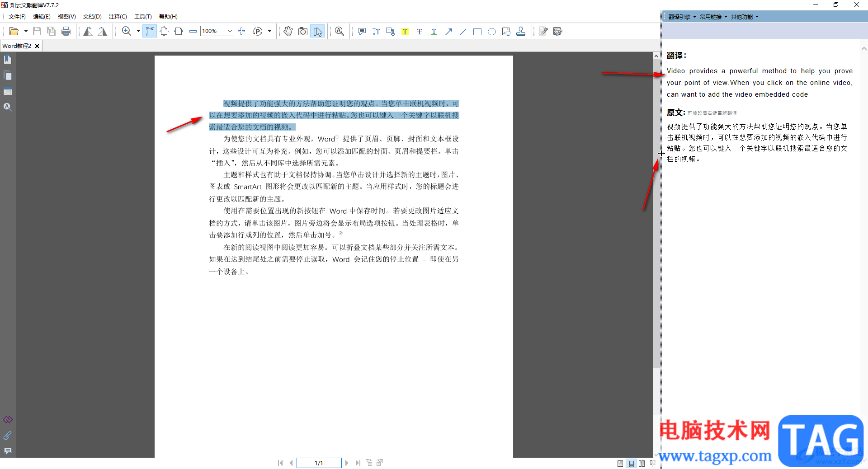Click the Save all copies icon
Screen dimensions: 868x469
[52, 31]
